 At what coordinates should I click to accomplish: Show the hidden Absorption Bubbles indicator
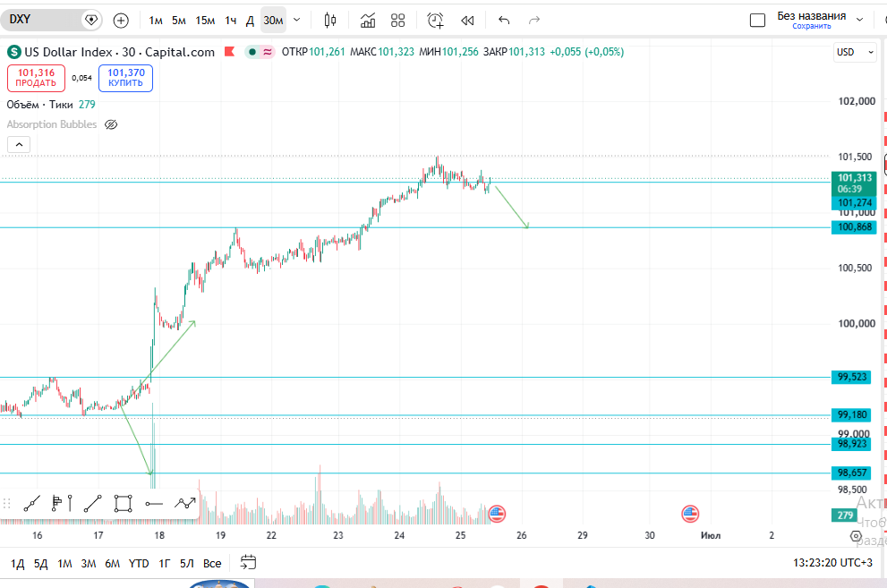click(x=111, y=124)
